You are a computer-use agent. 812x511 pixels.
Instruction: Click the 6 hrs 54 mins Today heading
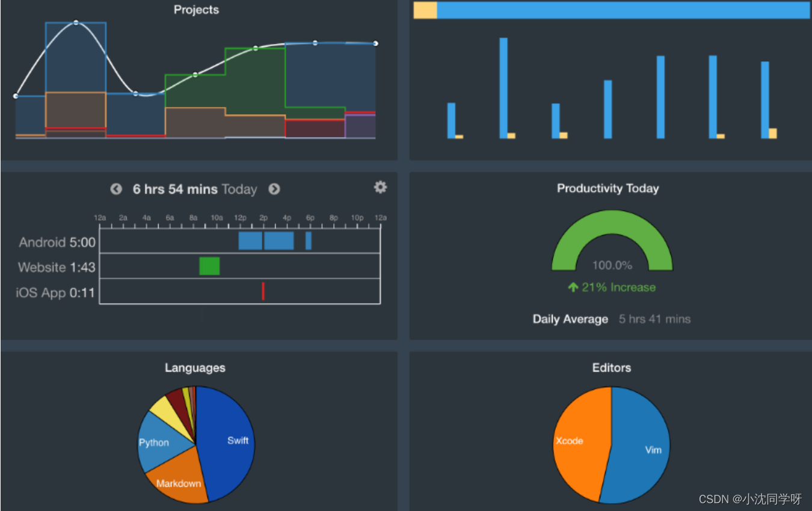pos(195,189)
